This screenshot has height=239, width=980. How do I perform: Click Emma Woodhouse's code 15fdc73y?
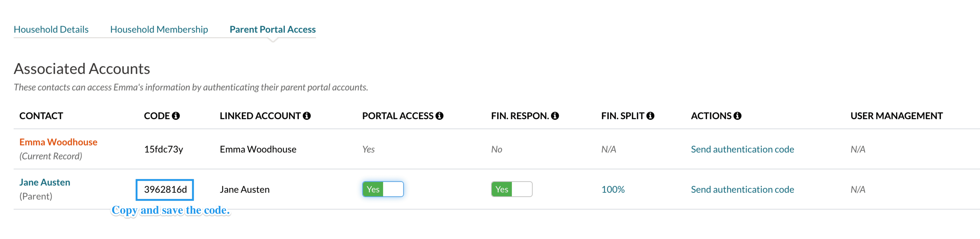click(x=163, y=149)
